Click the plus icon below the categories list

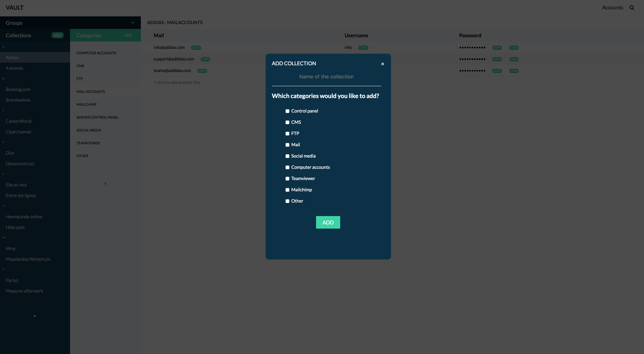point(105,184)
